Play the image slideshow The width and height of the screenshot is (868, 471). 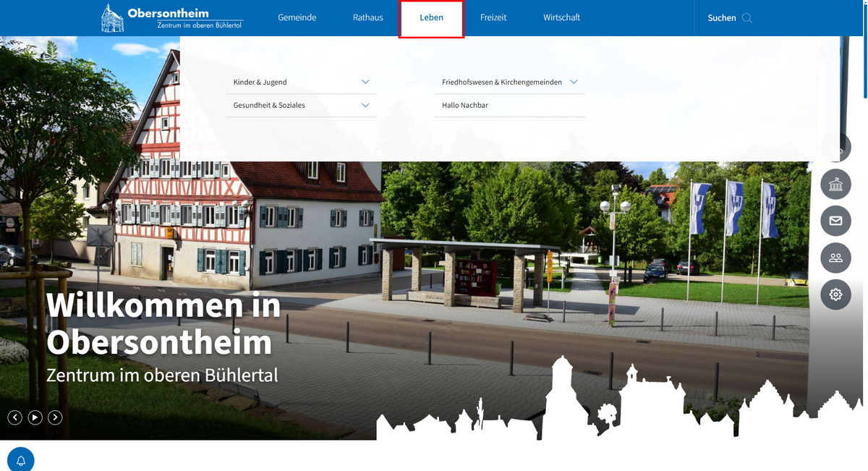(35, 417)
